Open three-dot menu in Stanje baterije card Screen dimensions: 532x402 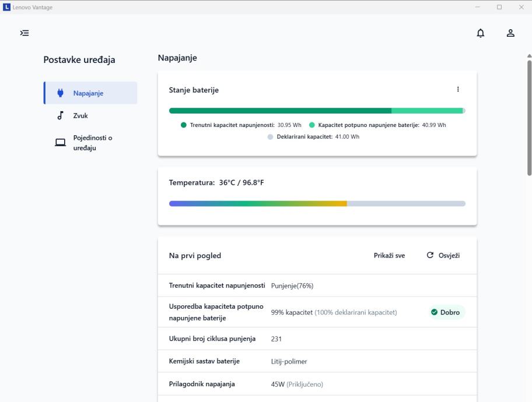(458, 89)
